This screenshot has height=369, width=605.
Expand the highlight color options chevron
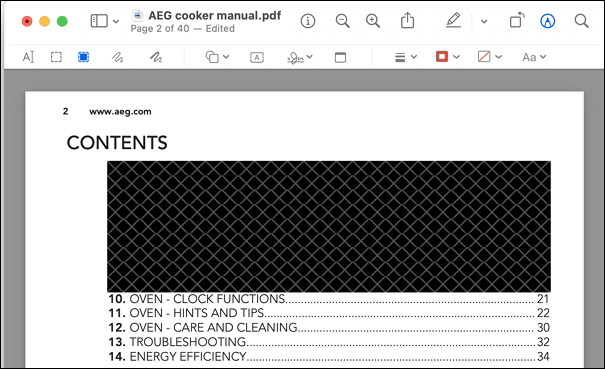tap(484, 22)
